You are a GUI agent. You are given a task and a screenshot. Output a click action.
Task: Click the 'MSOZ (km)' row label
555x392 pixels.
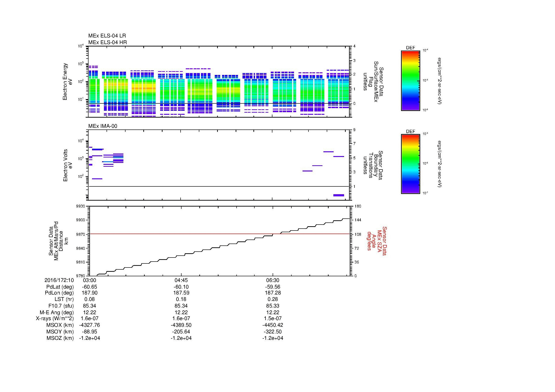pos(60,338)
